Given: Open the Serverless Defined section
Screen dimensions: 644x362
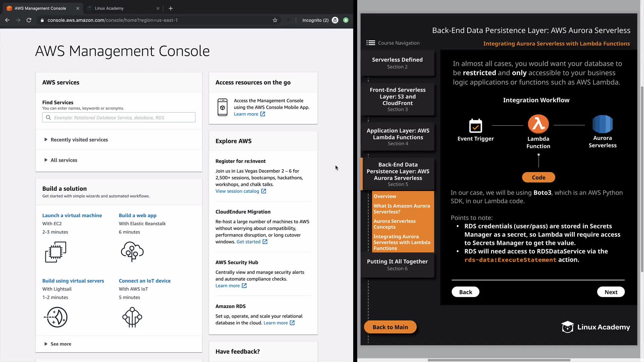Looking at the screenshot, I should click(397, 63).
